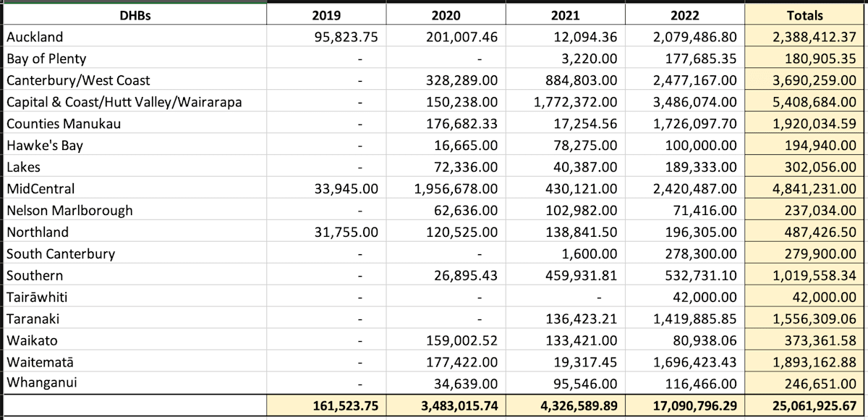868x420 pixels.
Task: Select the 2019 column header
Action: click(326, 15)
